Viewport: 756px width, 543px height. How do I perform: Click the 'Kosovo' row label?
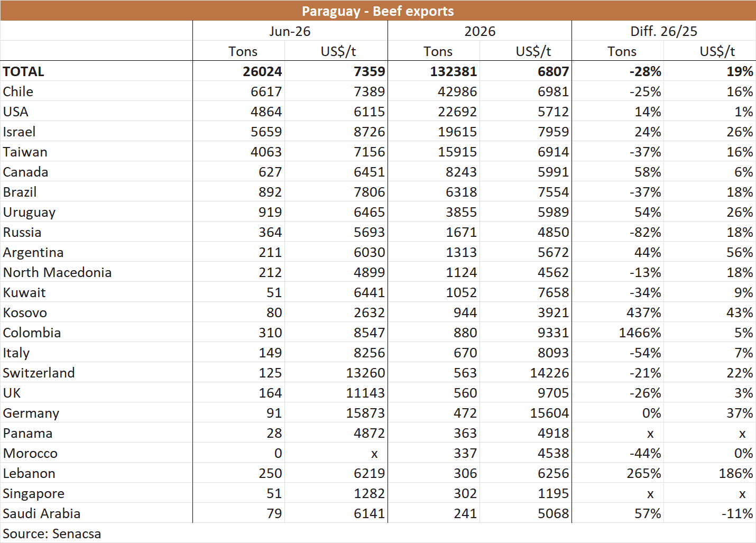click(25, 312)
